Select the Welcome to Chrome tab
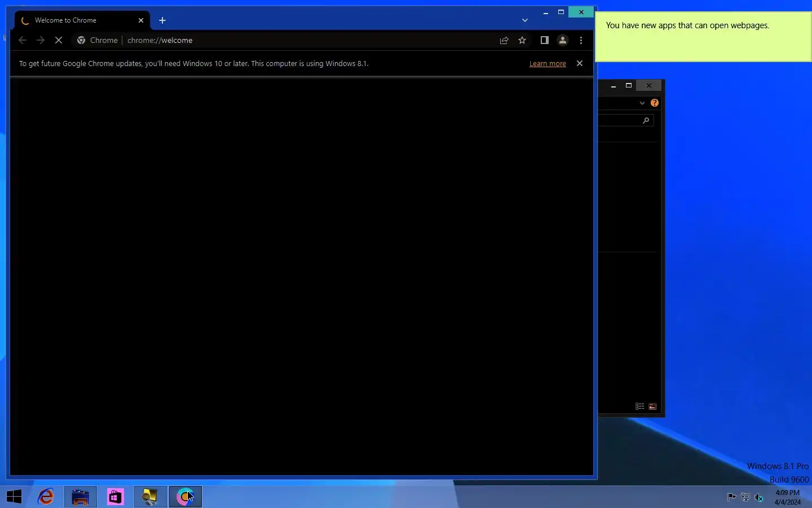The height and width of the screenshot is (508, 812). (82, 20)
